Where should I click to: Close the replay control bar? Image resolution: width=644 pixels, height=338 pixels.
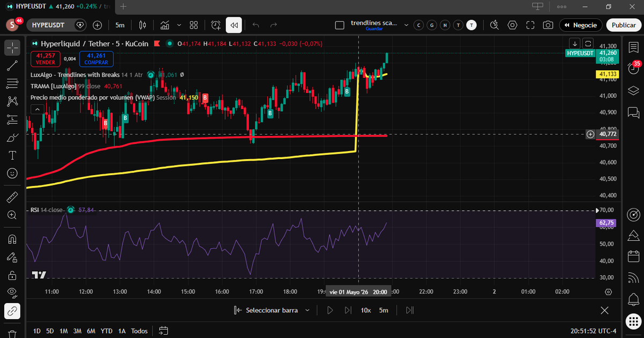605,310
